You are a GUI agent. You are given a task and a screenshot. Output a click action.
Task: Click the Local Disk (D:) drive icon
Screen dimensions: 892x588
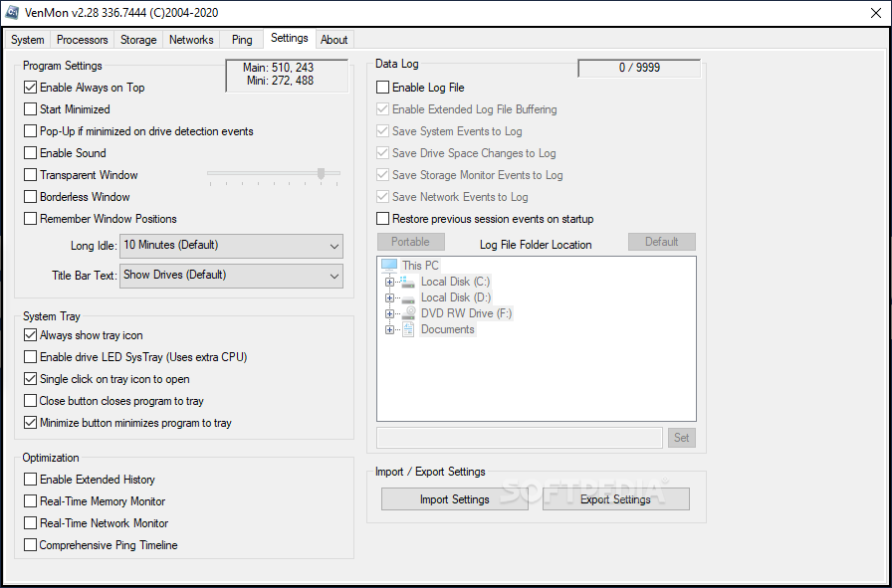pos(407,297)
